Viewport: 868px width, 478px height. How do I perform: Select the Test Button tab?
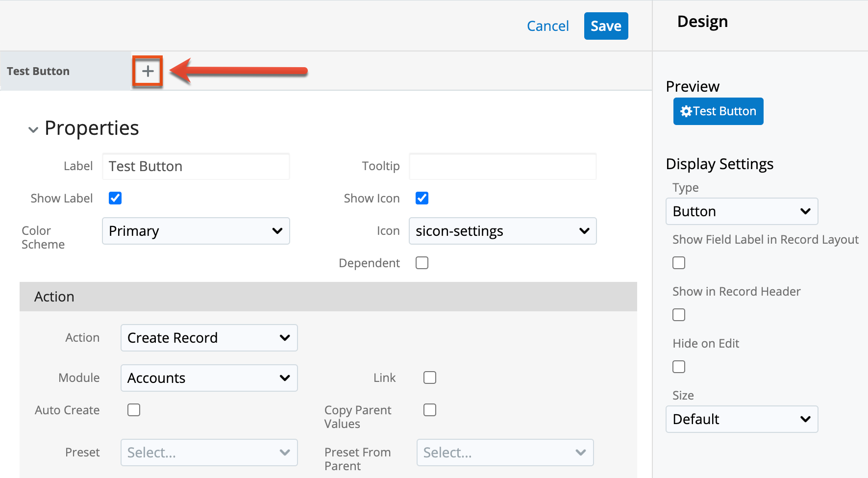pyautogui.click(x=38, y=72)
